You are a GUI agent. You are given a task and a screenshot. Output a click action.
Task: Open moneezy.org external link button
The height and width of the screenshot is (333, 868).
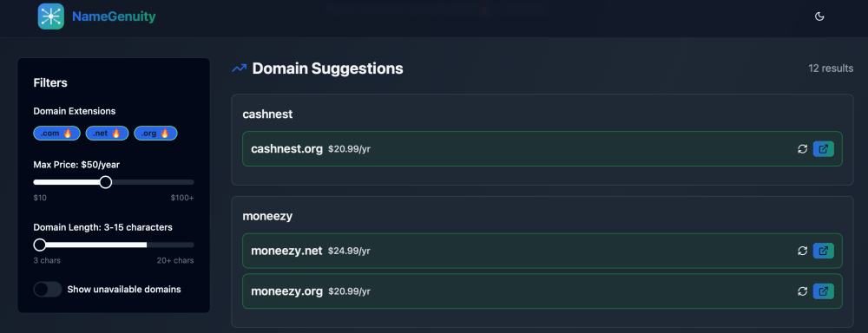coord(823,291)
